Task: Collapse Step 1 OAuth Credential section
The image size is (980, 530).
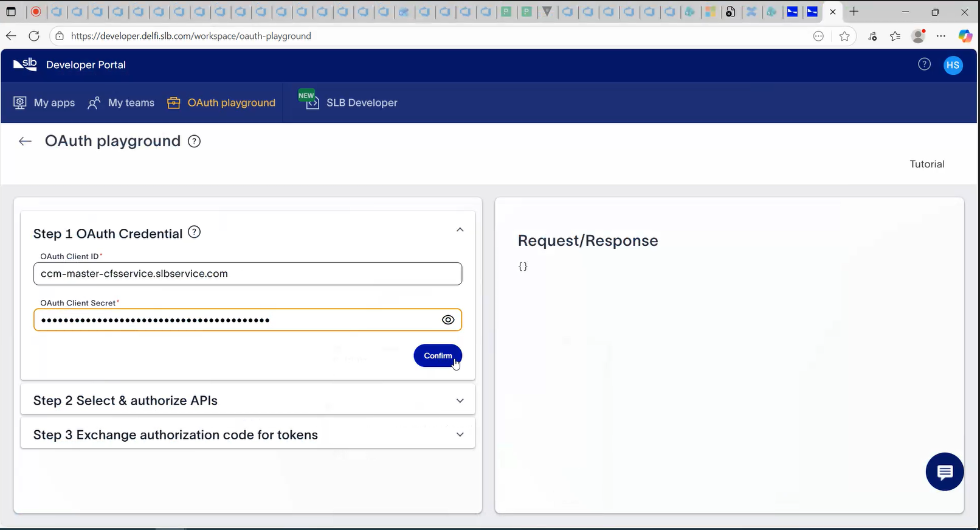Action: pyautogui.click(x=460, y=229)
